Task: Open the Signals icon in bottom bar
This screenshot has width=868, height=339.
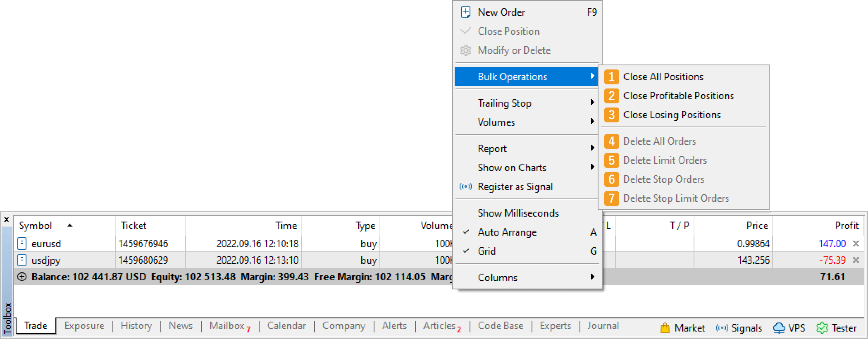Action: point(722,328)
